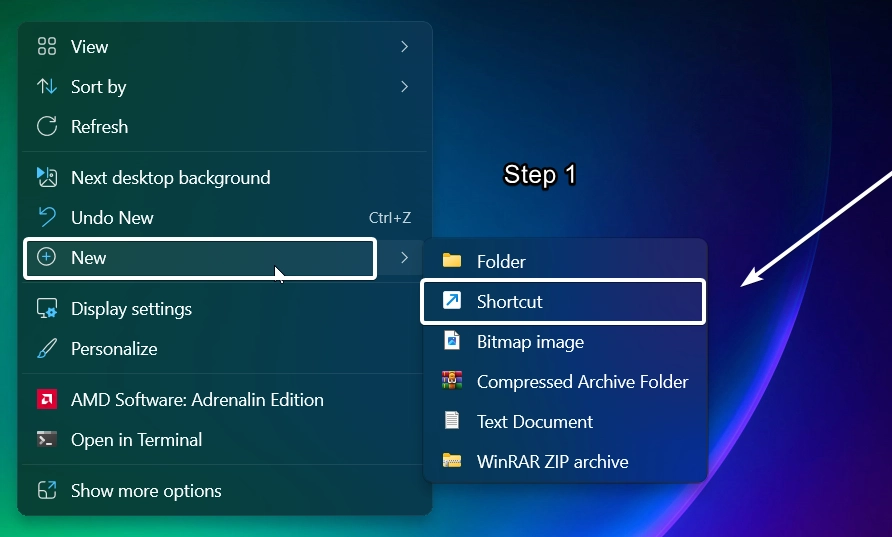Expand the New submenu chevron

coord(404,258)
